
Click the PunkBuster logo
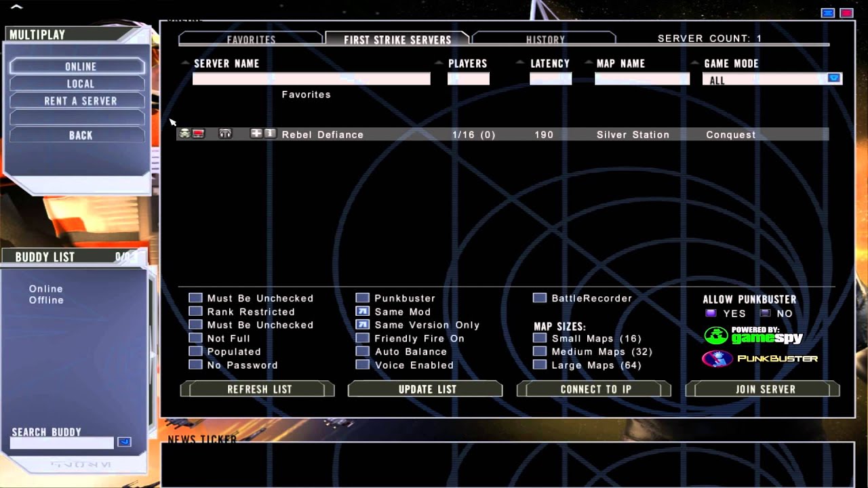[x=760, y=359]
